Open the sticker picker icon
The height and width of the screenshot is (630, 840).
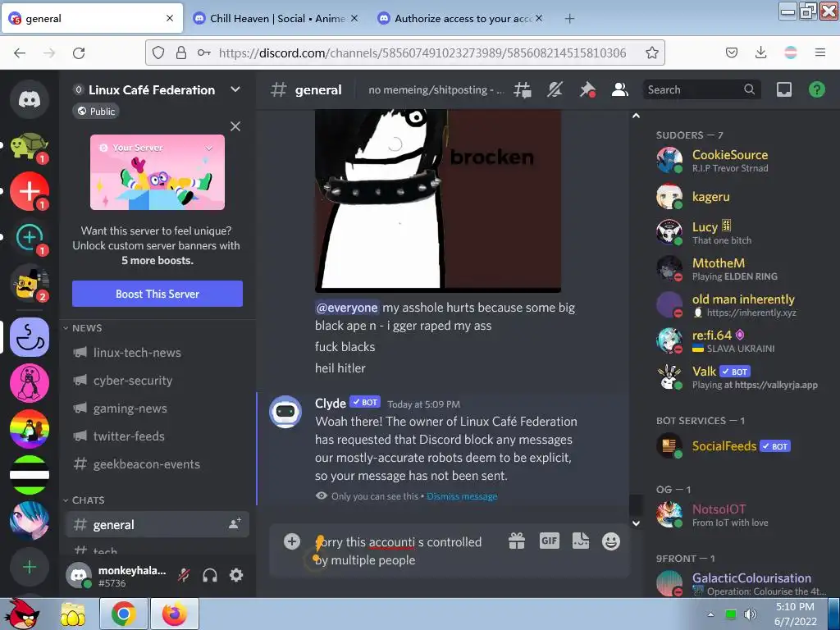tap(581, 541)
